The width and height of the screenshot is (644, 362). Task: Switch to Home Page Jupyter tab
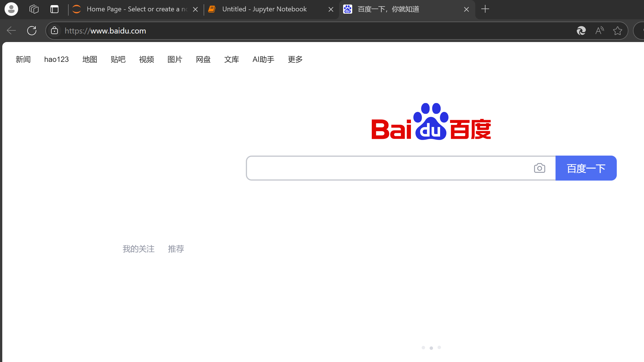click(x=133, y=9)
